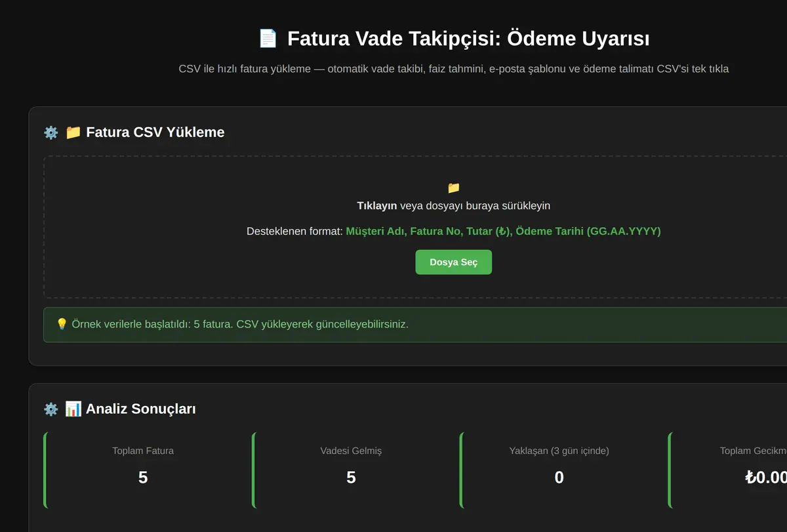Click the Fatura CSV Yükleme heading text
The width and height of the screenshot is (787, 532).
(155, 133)
